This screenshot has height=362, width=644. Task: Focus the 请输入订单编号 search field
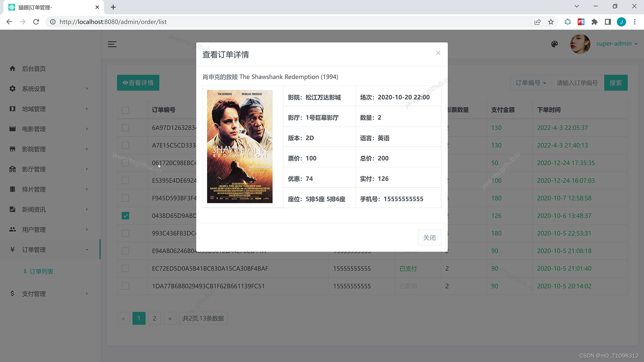click(578, 83)
